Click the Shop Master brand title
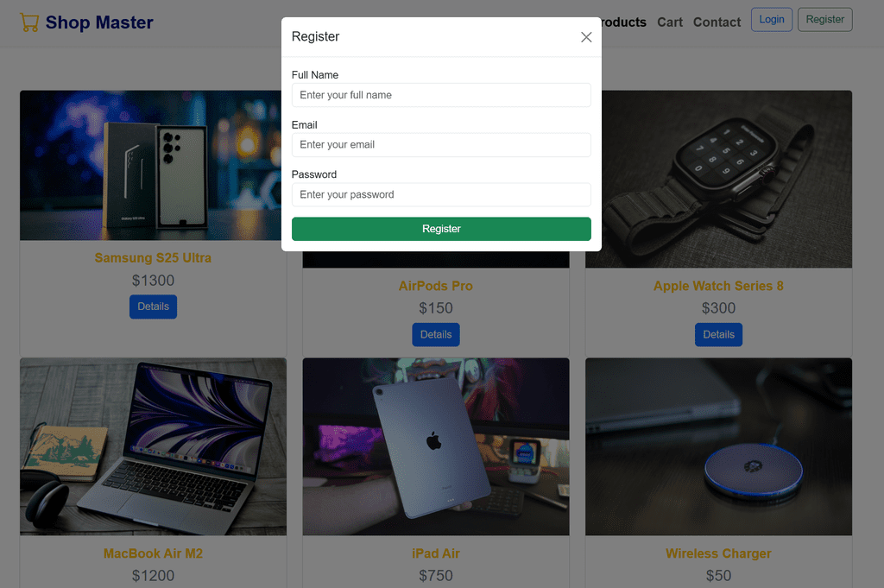The width and height of the screenshot is (884, 588). click(99, 22)
